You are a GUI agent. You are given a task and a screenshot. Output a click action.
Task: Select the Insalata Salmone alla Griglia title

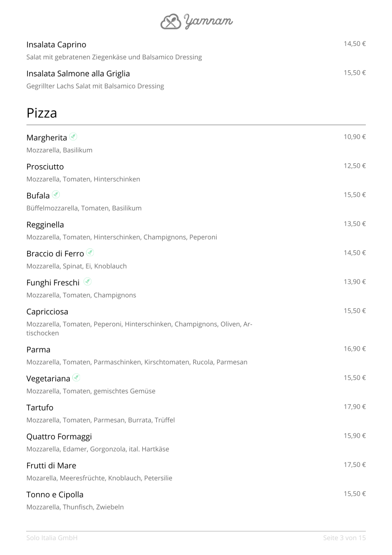pos(78,74)
